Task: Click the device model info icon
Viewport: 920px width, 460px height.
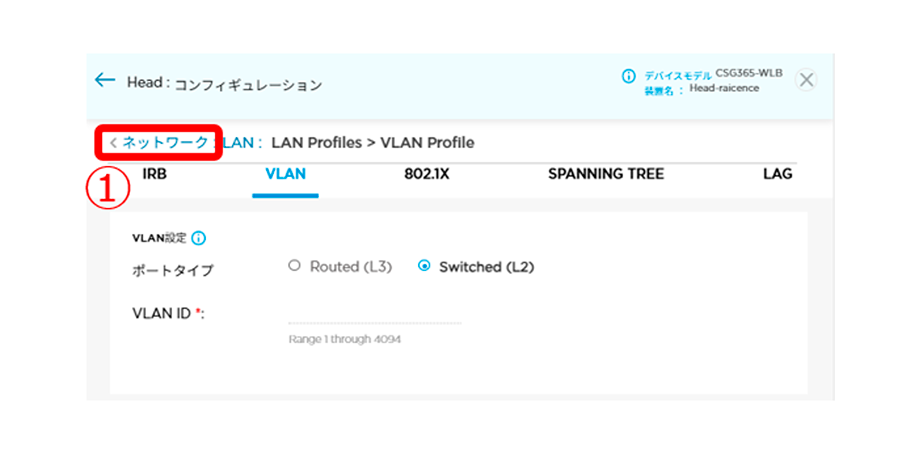Action: pyautogui.click(x=629, y=76)
